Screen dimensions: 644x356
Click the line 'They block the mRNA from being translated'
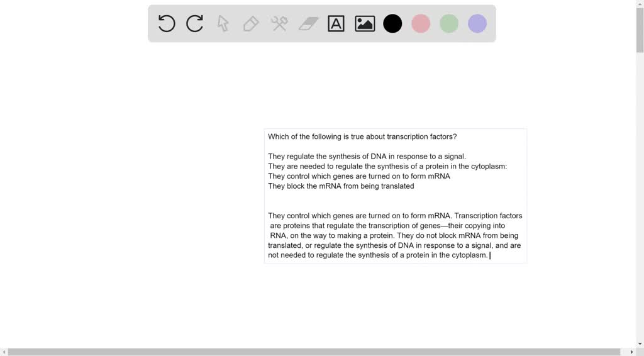341,186
